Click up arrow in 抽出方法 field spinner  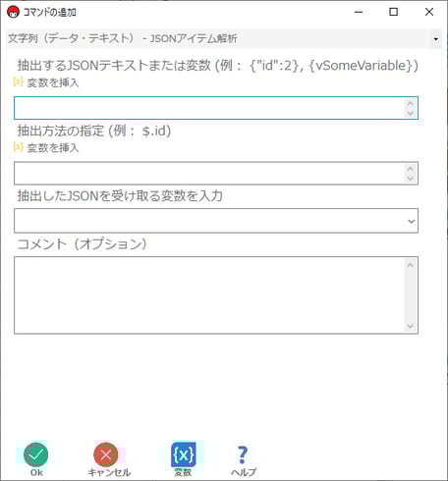410,169
